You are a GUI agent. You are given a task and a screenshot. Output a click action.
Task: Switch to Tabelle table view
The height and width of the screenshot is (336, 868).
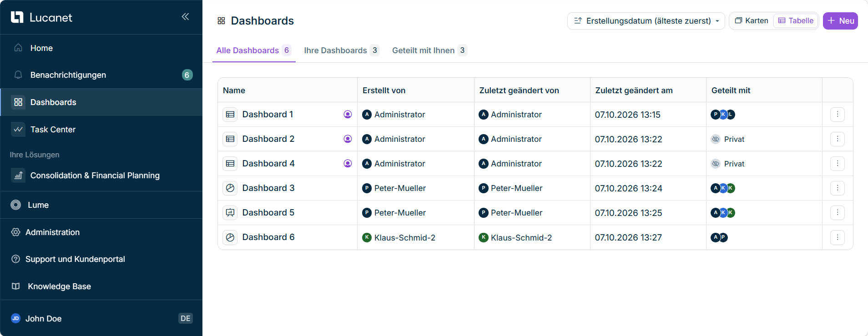click(796, 21)
